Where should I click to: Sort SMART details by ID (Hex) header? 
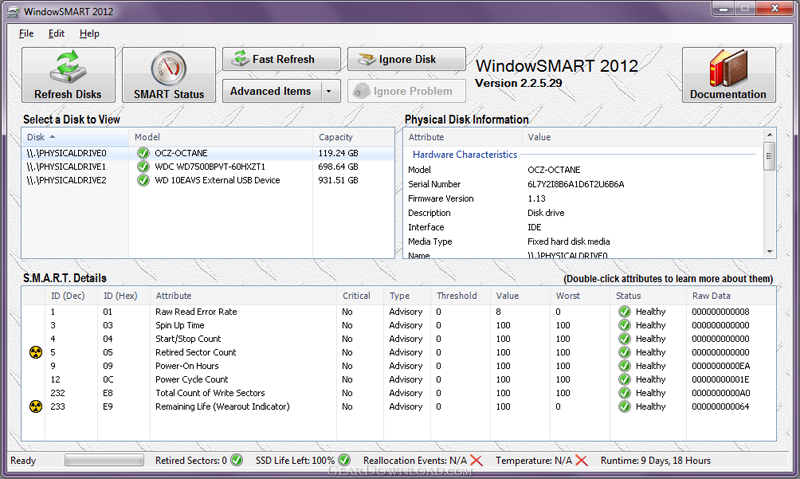click(124, 296)
